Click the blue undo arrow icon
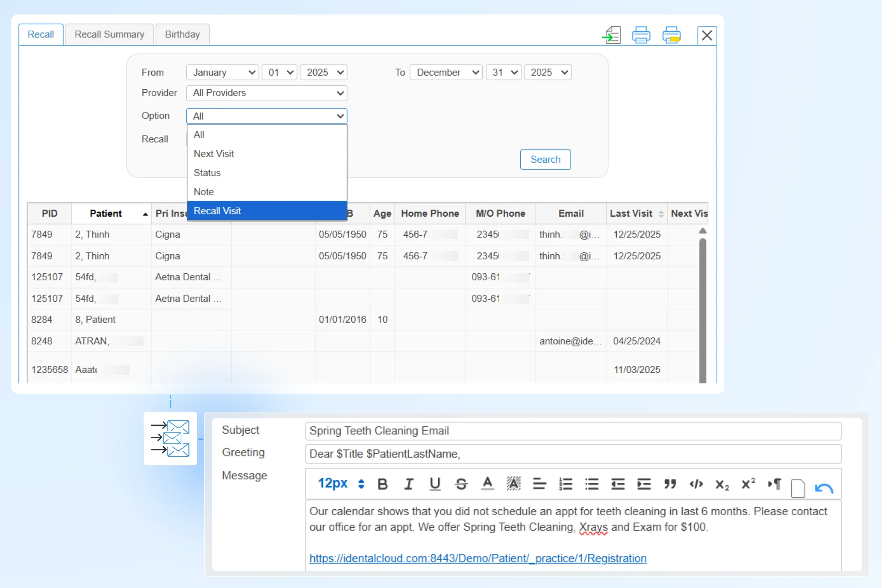 823,488
